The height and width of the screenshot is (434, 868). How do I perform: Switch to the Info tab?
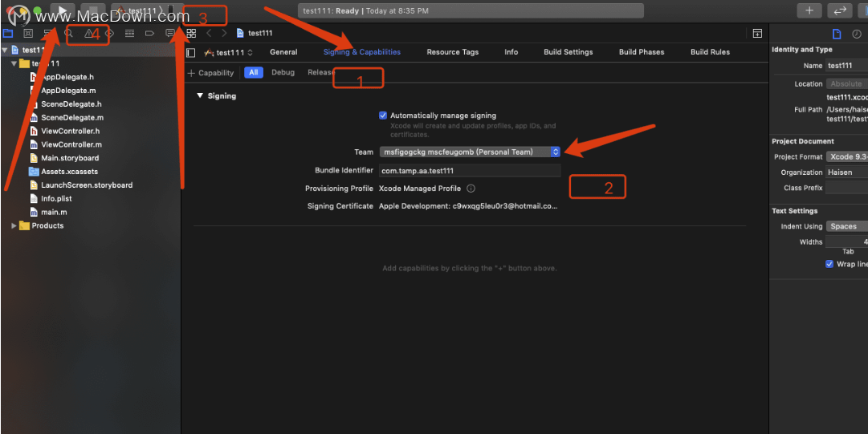(x=511, y=52)
